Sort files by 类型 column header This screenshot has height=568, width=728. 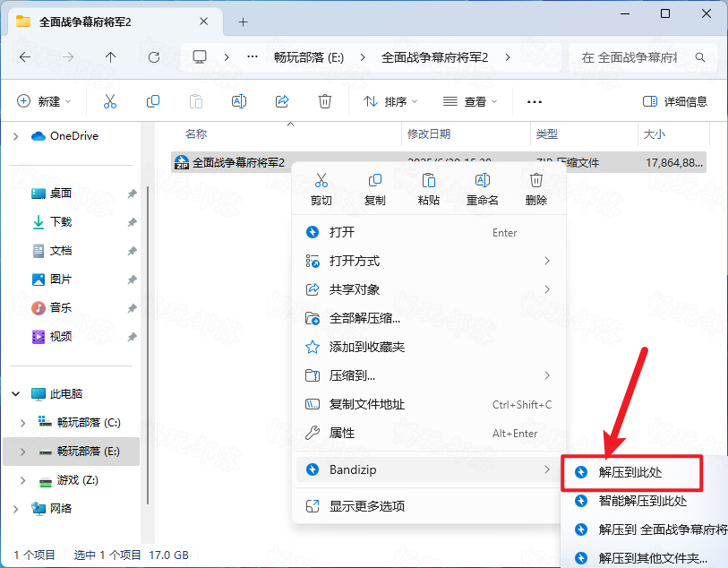[547, 134]
